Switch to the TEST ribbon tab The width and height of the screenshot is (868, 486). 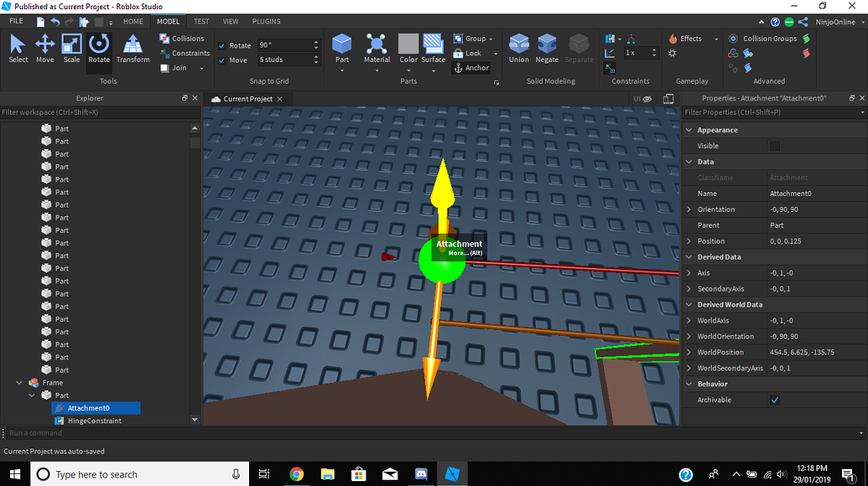tap(201, 21)
